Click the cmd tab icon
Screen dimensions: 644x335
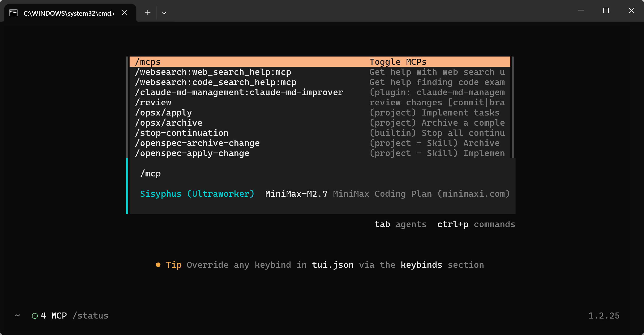(13, 13)
